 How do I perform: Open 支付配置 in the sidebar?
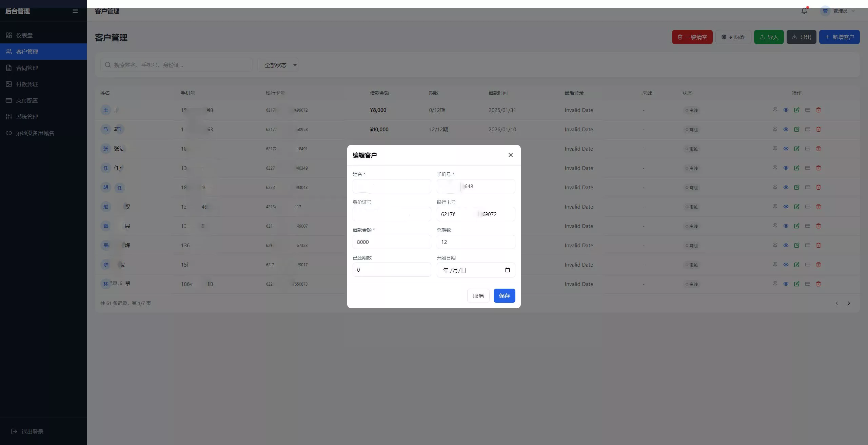(x=27, y=100)
